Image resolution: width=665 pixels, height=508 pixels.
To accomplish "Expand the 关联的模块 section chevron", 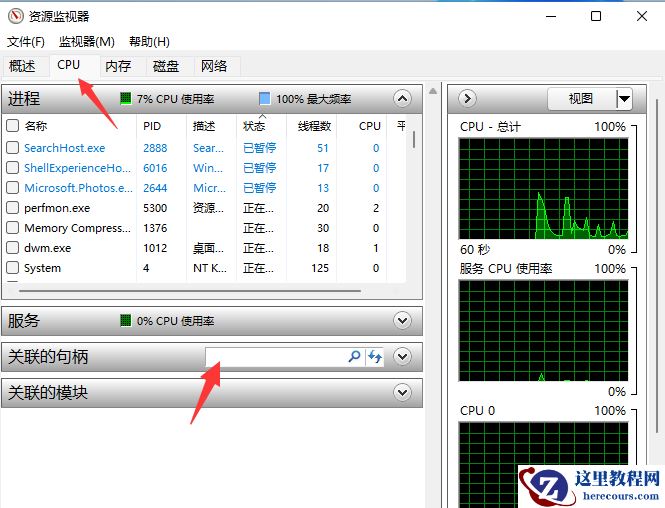I will click(402, 392).
